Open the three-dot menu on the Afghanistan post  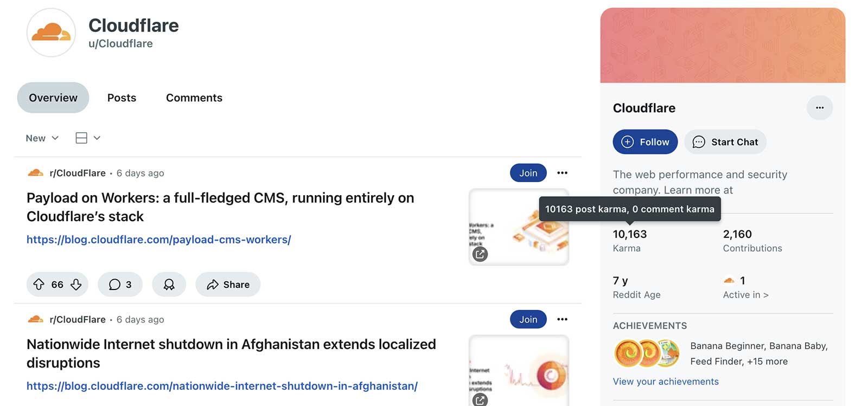tap(562, 319)
